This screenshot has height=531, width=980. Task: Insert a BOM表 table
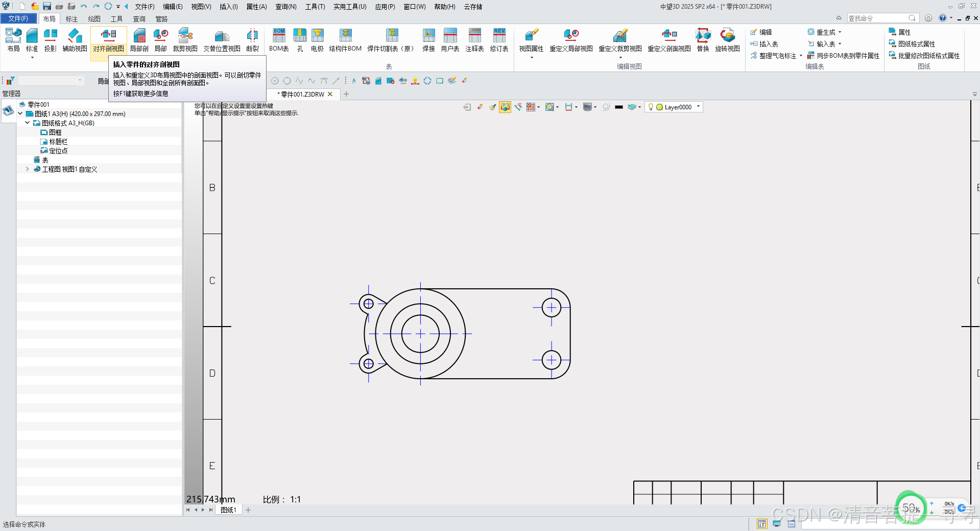click(279, 40)
